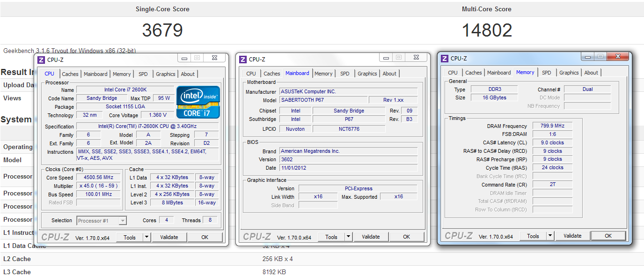Switch to CPU tab in the Memory window
The image size is (644, 277).
tap(453, 73)
